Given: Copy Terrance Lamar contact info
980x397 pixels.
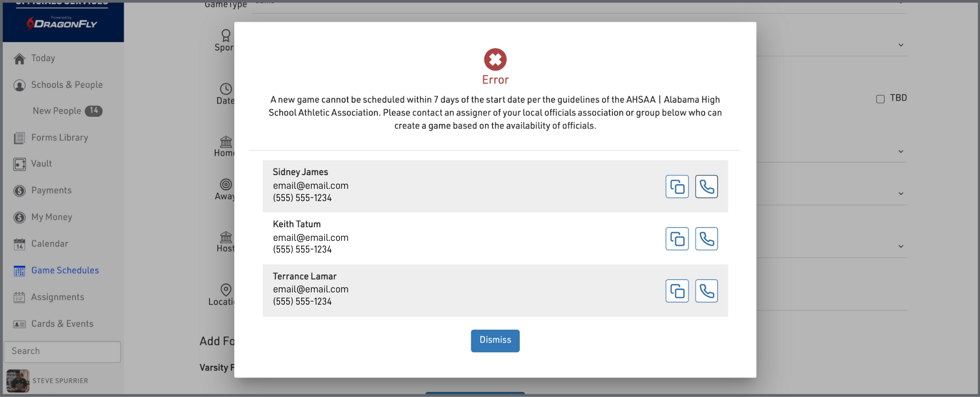Looking at the screenshot, I should point(677,291).
